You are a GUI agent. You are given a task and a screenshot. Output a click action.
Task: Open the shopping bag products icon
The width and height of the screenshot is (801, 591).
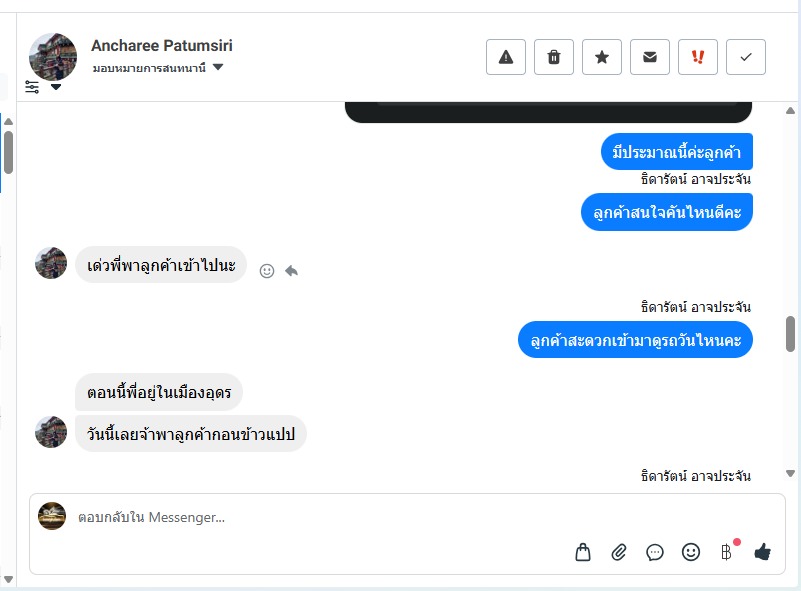[x=583, y=551]
